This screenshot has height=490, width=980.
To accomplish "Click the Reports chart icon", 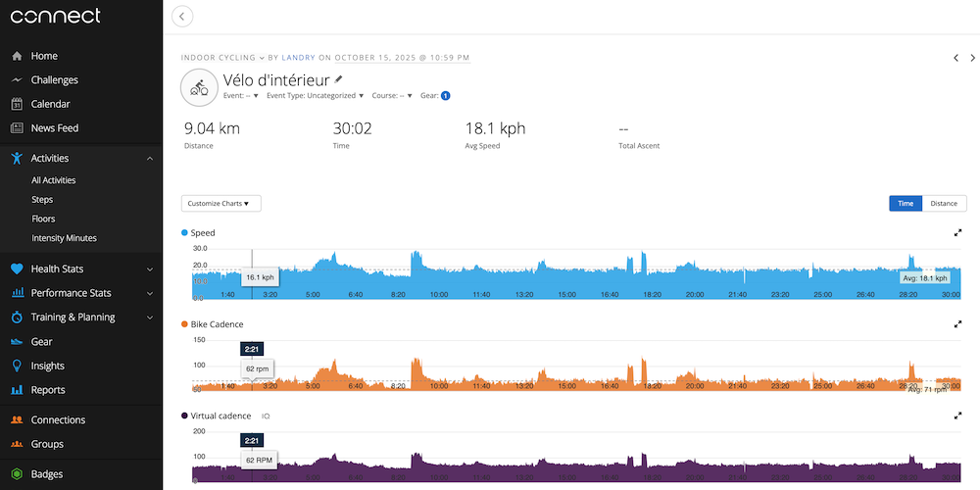I will pyautogui.click(x=18, y=390).
